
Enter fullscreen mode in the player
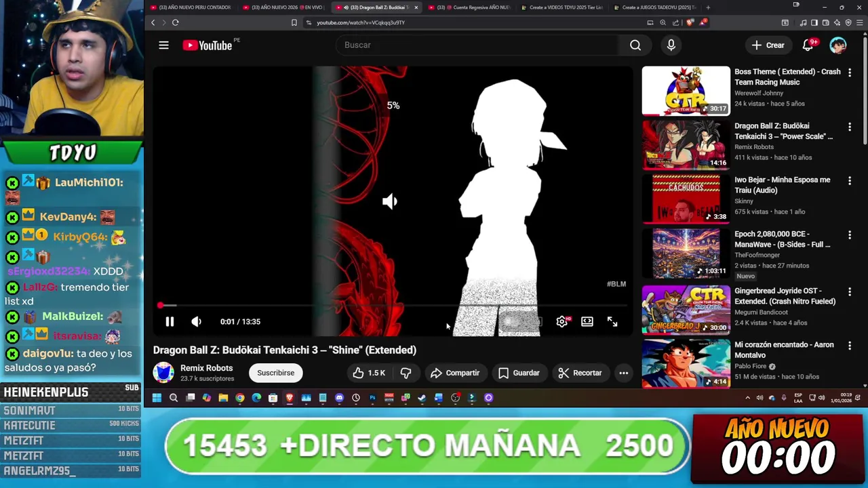612,322
